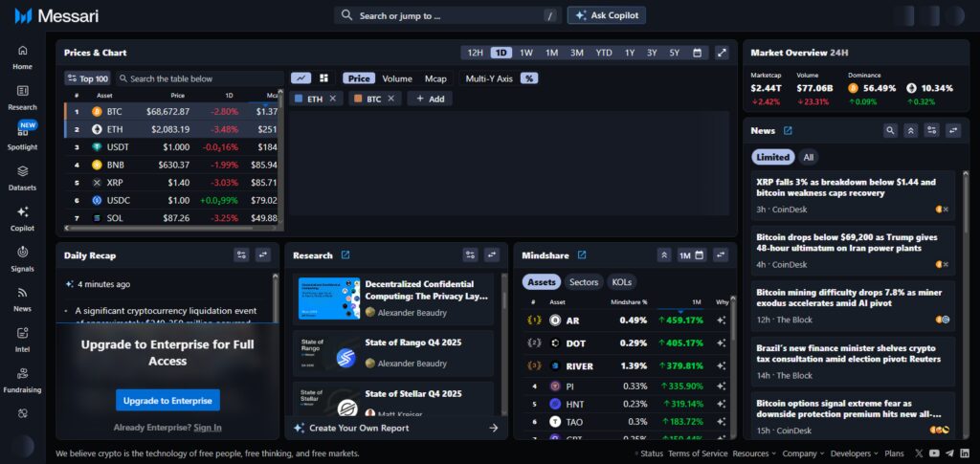The width and height of the screenshot is (980, 464).
Task: Collapse the Mindshare panel rows
Action: (x=664, y=254)
